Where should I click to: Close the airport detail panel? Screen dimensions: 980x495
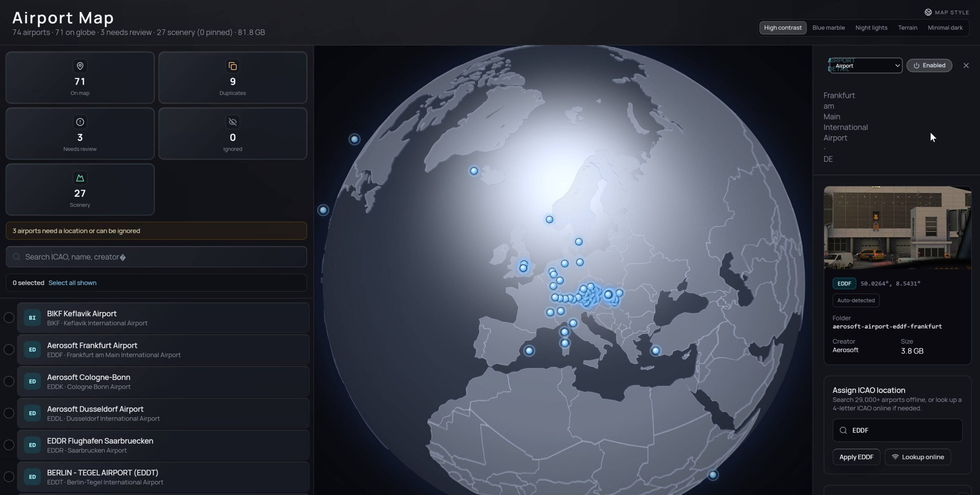966,65
